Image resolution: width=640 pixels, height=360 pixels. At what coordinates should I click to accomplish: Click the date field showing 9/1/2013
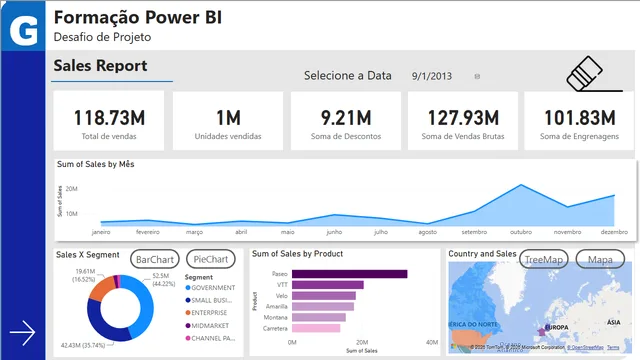[x=431, y=76]
